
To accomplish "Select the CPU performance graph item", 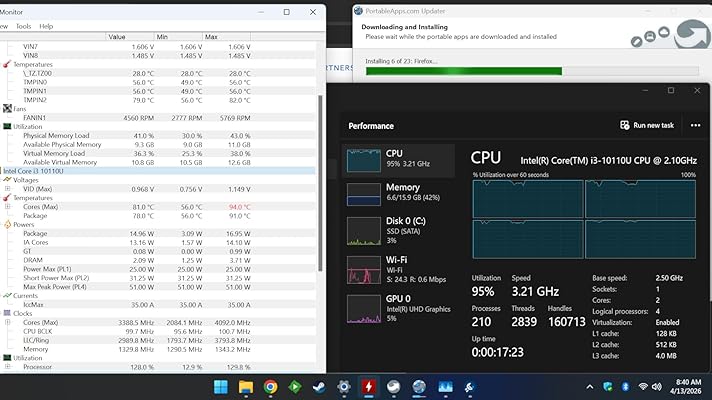I will pyautogui.click(x=397, y=159).
